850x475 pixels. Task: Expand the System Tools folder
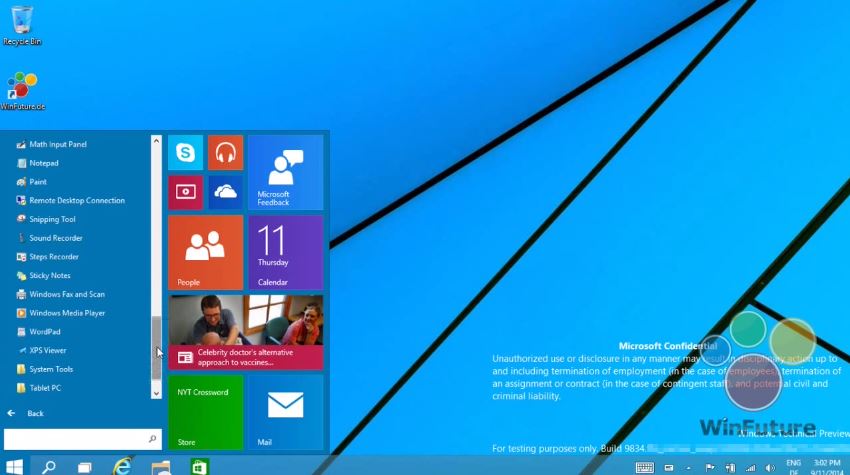[x=44, y=369]
